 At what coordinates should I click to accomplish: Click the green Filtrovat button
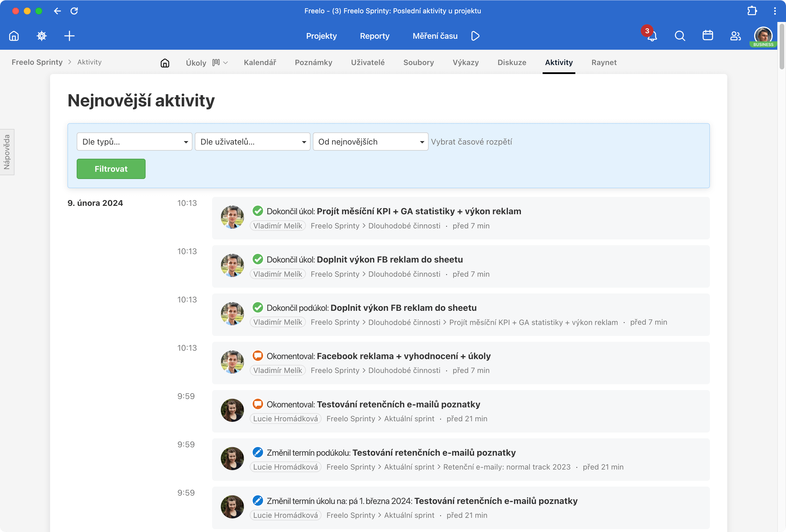point(111,169)
